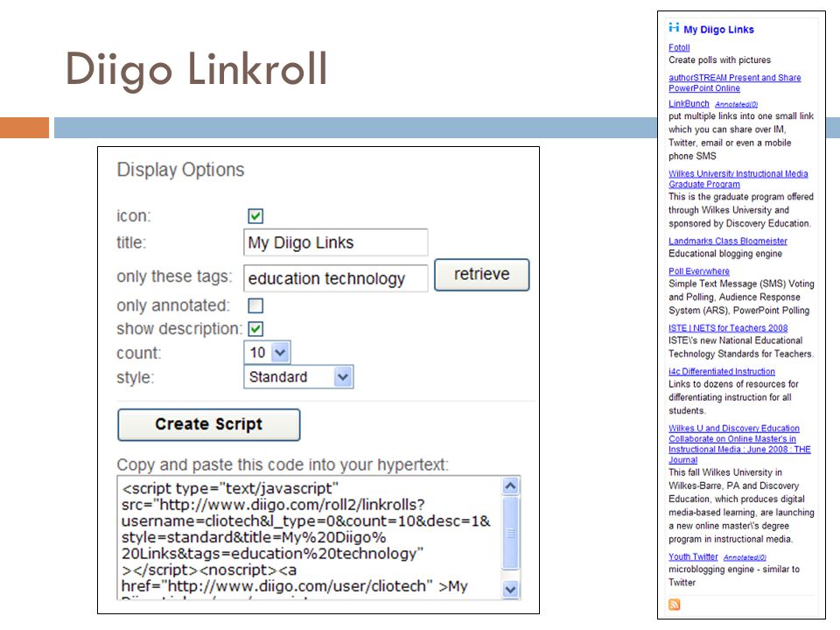Open the LinkBunch link
The width and height of the screenshot is (840, 630).
point(689,103)
